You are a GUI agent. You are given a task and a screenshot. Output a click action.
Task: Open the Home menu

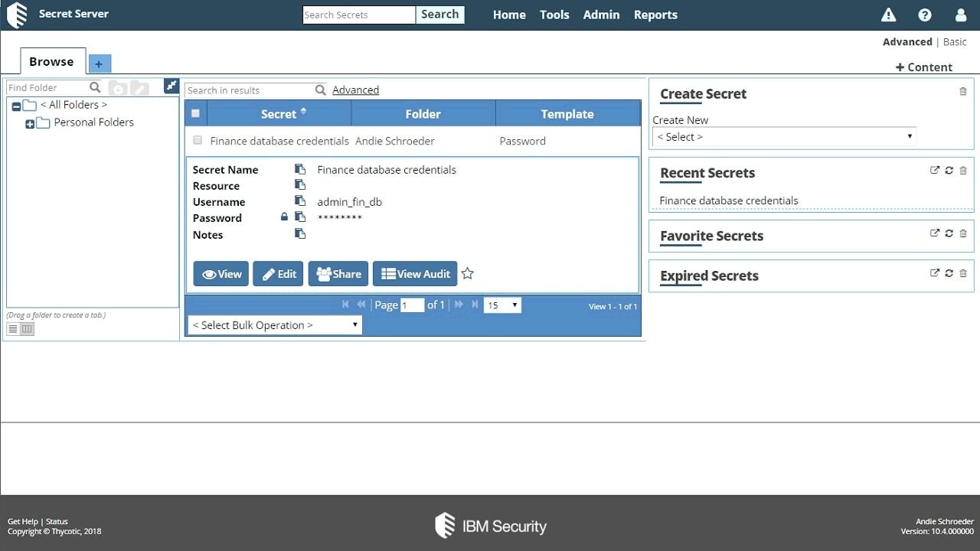(509, 15)
